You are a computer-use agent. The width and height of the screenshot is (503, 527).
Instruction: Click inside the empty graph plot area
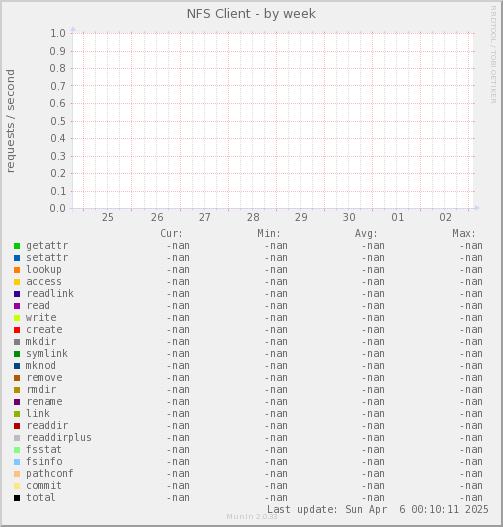point(273,121)
